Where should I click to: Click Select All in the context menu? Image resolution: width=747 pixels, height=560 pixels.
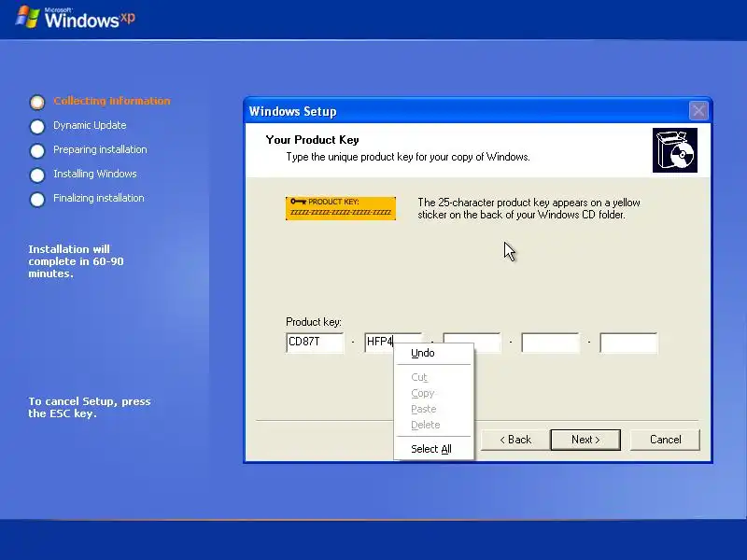click(433, 449)
